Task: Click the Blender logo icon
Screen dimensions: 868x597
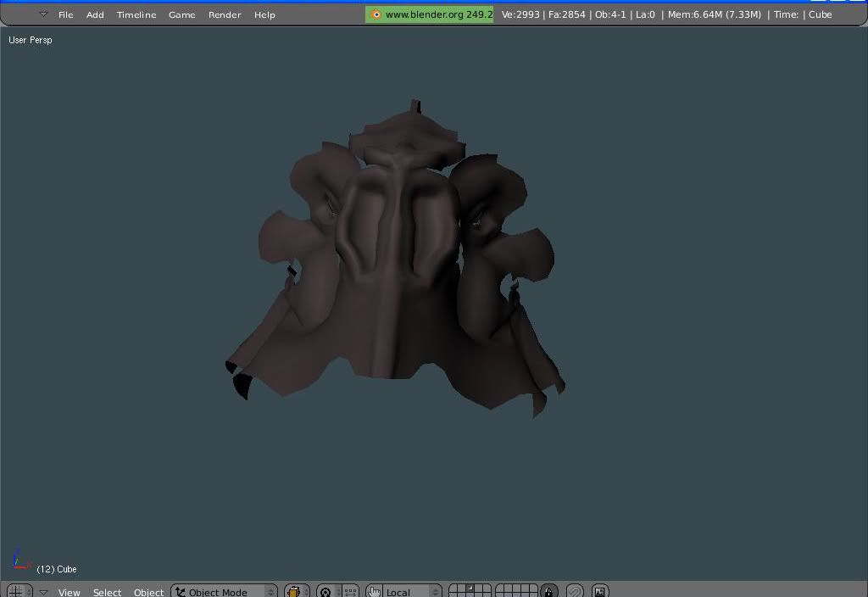Action: (x=376, y=14)
